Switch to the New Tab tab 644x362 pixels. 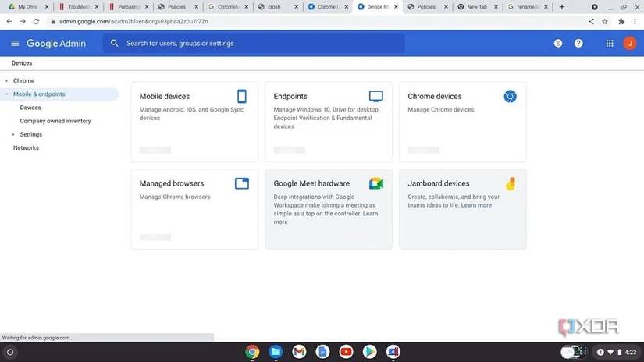point(476,7)
